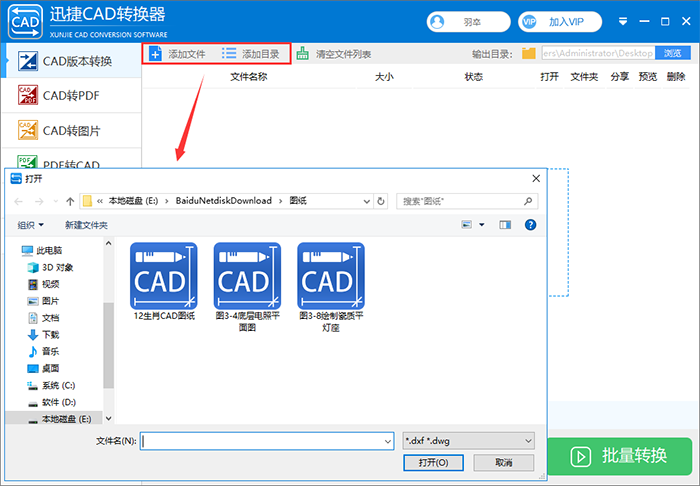Screen dimensions: 700x486
Task: Select 下载 in the navigation tree
Action: [x=43, y=335]
